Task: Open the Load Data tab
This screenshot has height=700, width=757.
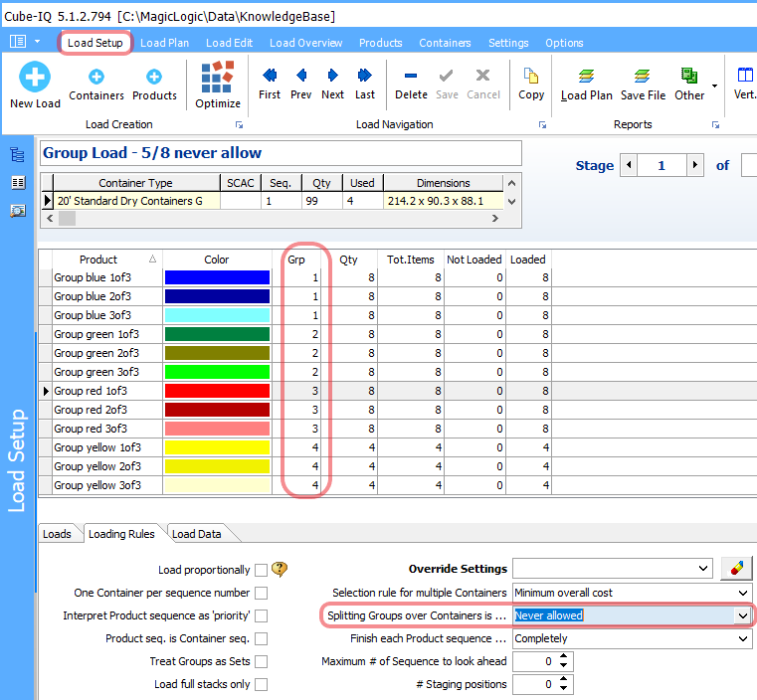Action: click(x=197, y=534)
